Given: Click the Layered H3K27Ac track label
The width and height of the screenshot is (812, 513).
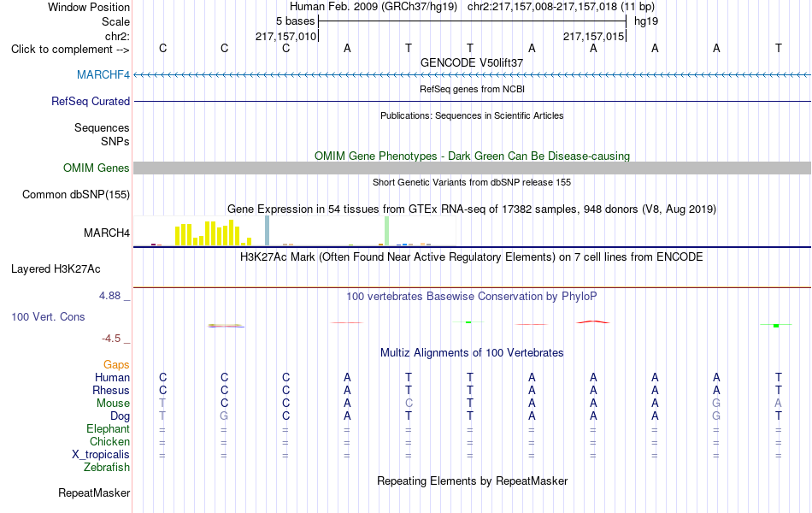Looking at the screenshot, I should [x=56, y=269].
